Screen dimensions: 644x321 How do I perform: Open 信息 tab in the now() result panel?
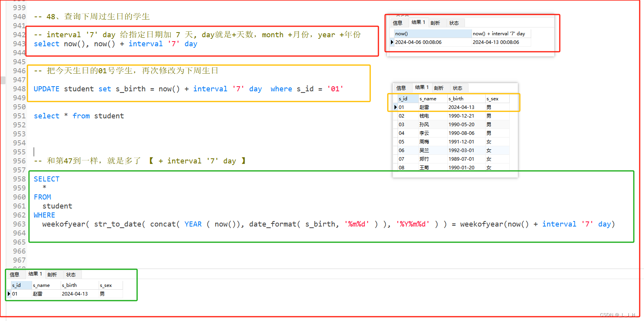pos(398,23)
